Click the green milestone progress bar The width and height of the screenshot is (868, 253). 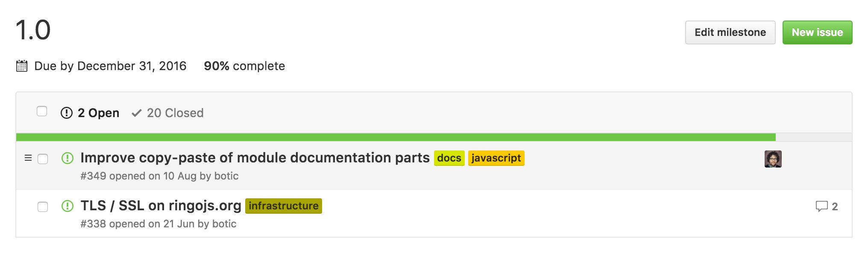396,137
